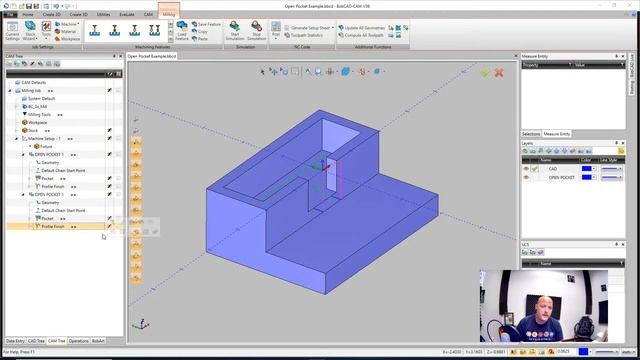Click the red X cancel in viewport
Screen dimensions: 640x360
coord(499,73)
